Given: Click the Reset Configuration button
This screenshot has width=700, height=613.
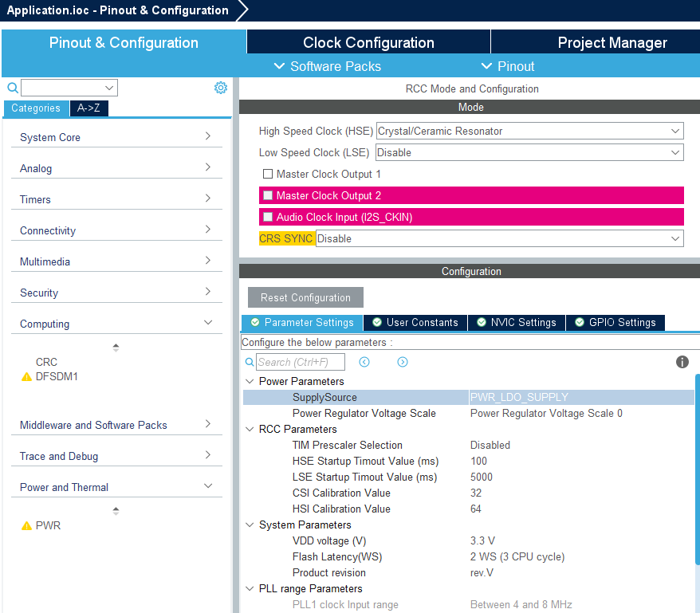Looking at the screenshot, I should [x=306, y=297].
